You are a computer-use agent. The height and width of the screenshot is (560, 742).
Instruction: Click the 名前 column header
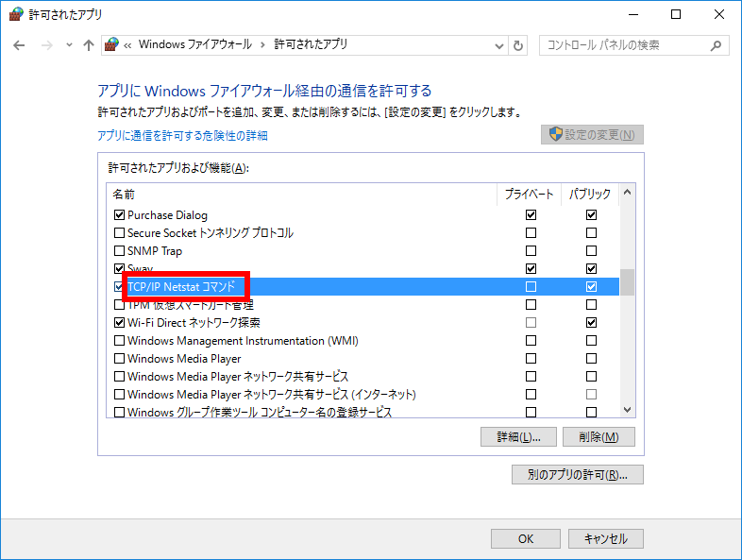302,195
